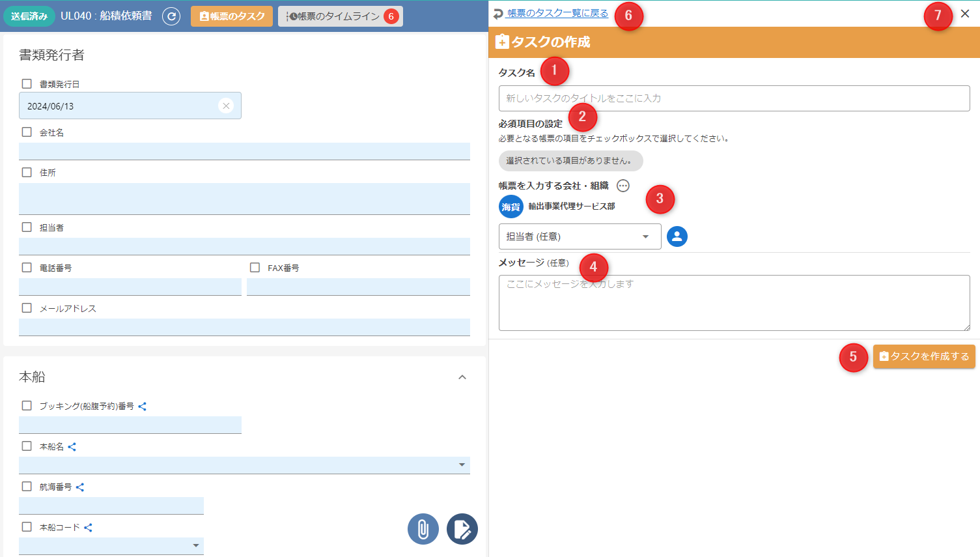Open the ellipsis icon beside 帳票を入力する会社・組織
The width and height of the screenshot is (980, 557).
tap(623, 186)
